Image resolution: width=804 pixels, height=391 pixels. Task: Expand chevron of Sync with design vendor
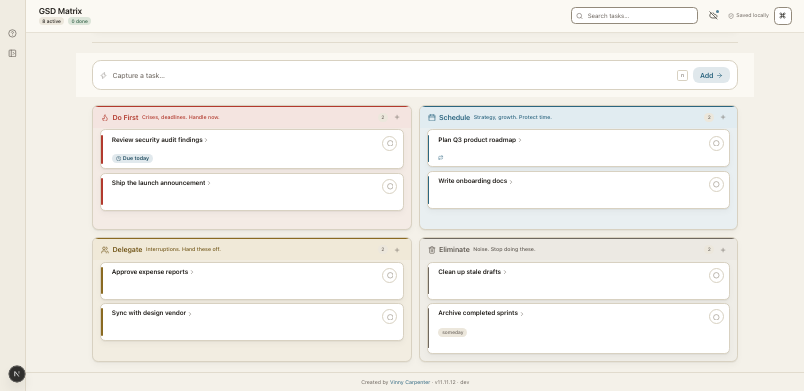click(190, 314)
